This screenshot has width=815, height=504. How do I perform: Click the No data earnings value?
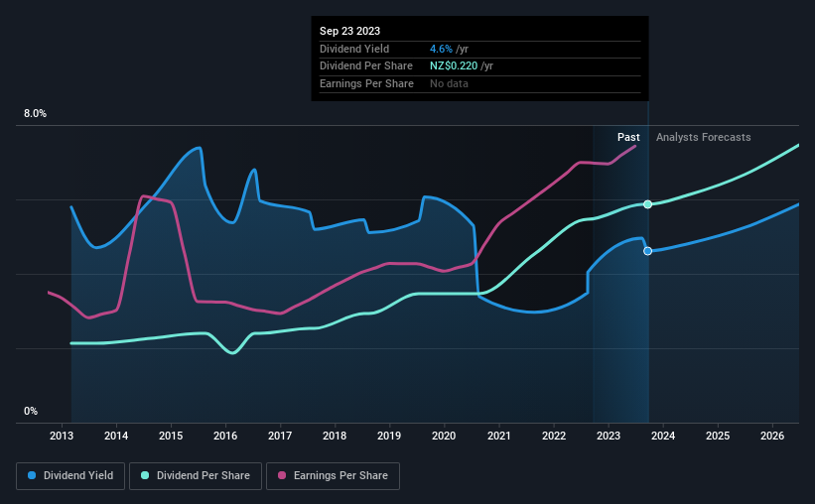tap(449, 83)
